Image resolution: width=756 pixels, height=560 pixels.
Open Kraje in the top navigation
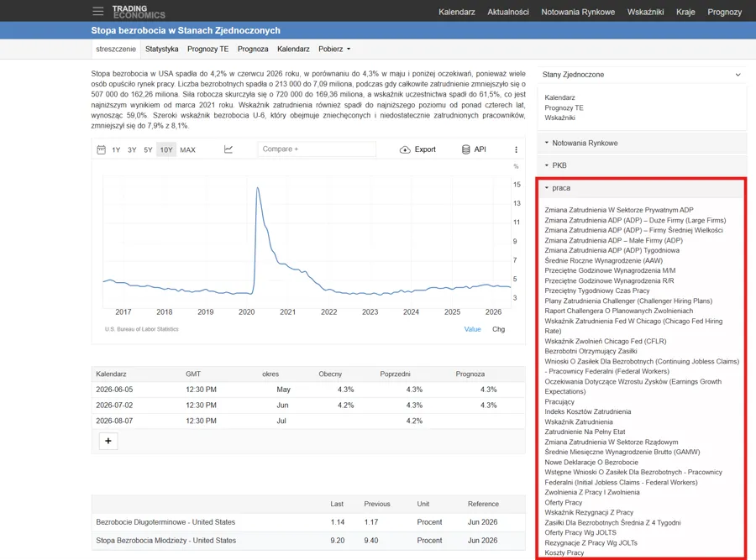(x=685, y=12)
